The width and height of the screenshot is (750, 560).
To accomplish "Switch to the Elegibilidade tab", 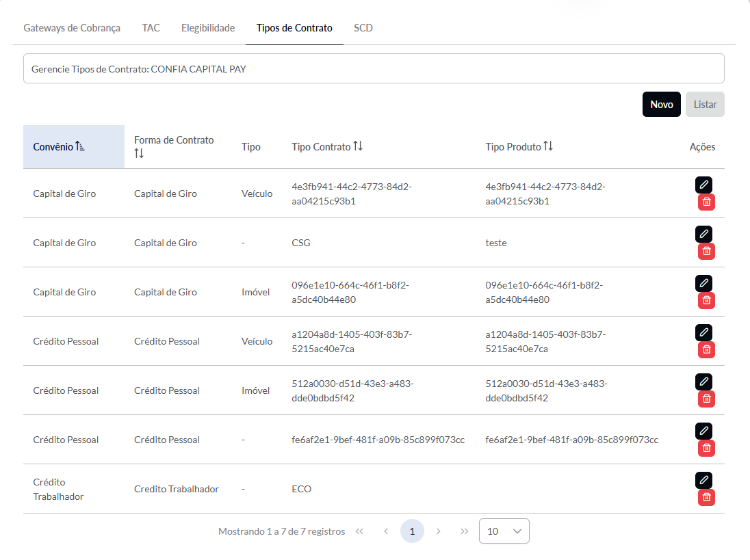I will pyautogui.click(x=208, y=28).
